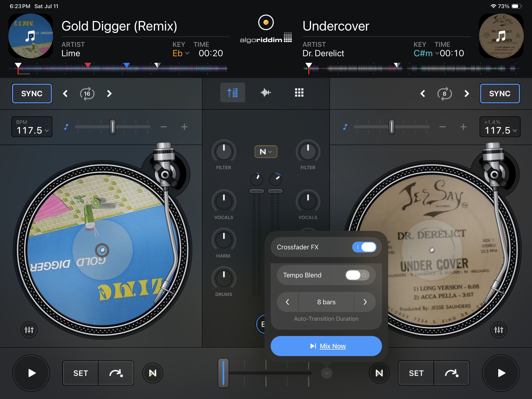
Task: Open the grid pads view icon
Action: pos(299,92)
